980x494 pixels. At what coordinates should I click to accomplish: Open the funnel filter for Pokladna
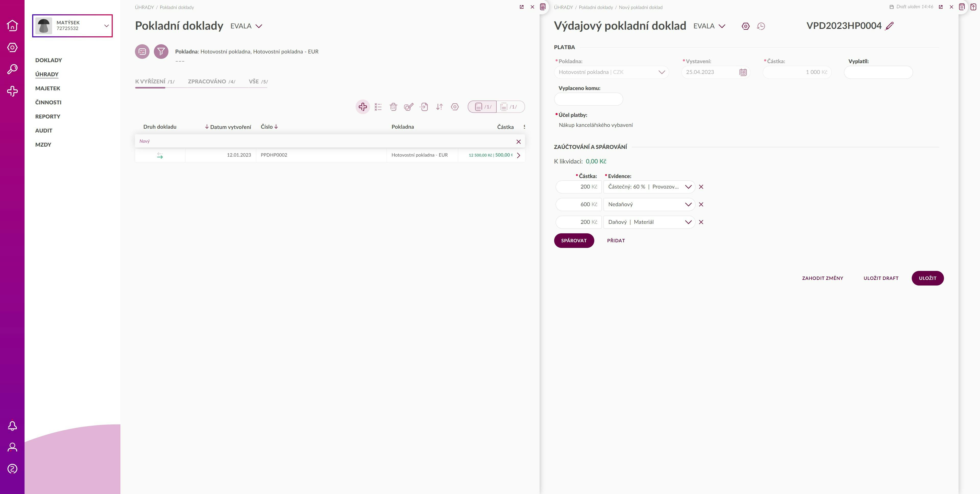[x=161, y=51]
